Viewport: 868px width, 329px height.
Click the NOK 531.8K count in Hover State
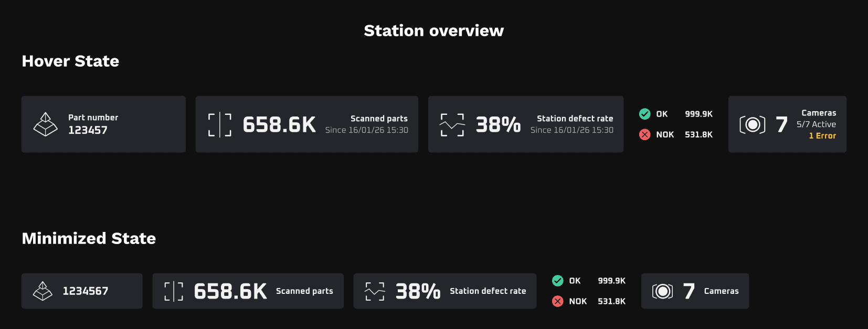click(698, 134)
